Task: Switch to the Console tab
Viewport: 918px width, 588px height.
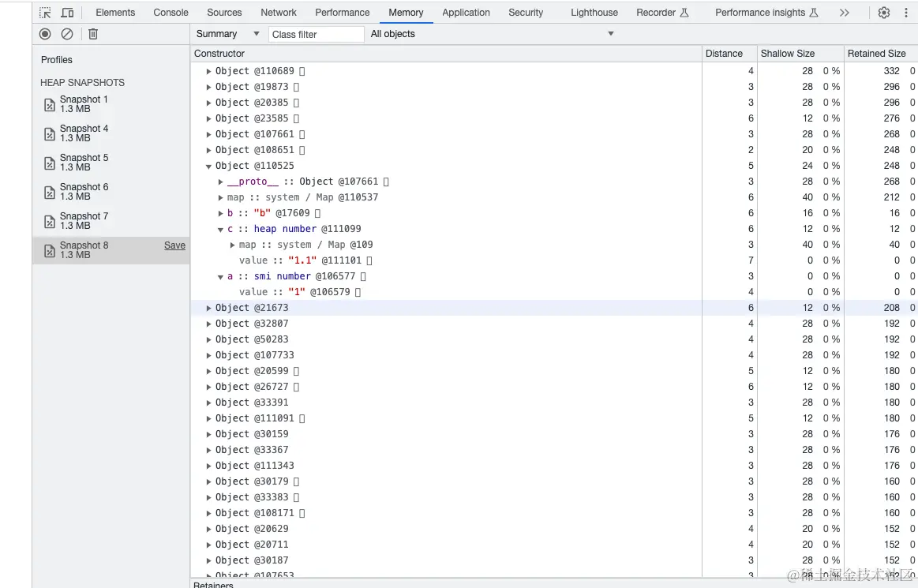Action: tap(171, 13)
